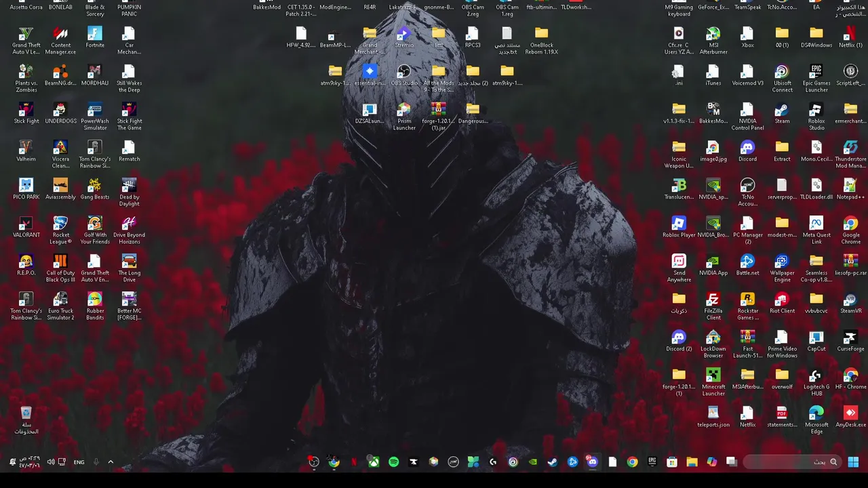This screenshot has width=868, height=488.
Task: Open the Meta Quest Link shortcut
Action: pyautogui.click(x=816, y=230)
